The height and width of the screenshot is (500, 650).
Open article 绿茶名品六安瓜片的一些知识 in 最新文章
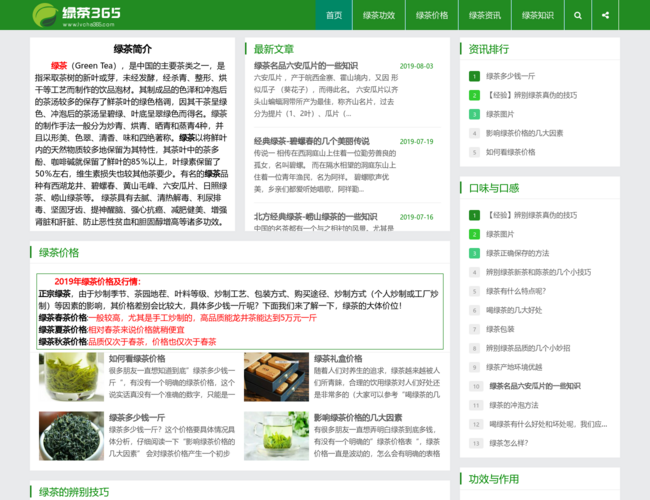pos(306,66)
